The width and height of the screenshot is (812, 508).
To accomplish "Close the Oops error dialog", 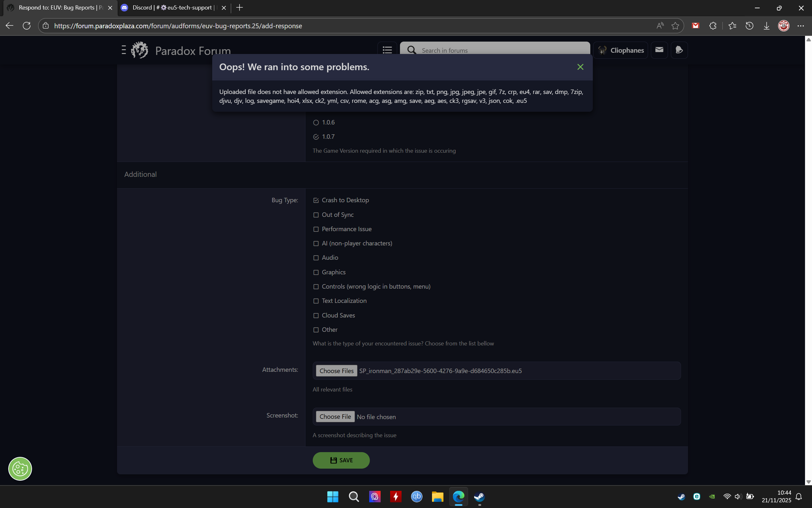I will [580, 67].
